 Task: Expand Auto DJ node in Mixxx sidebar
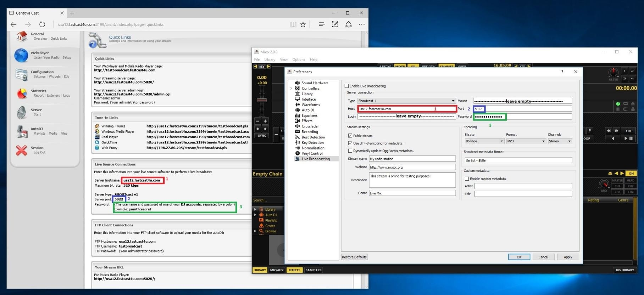[x=255, y=215]
